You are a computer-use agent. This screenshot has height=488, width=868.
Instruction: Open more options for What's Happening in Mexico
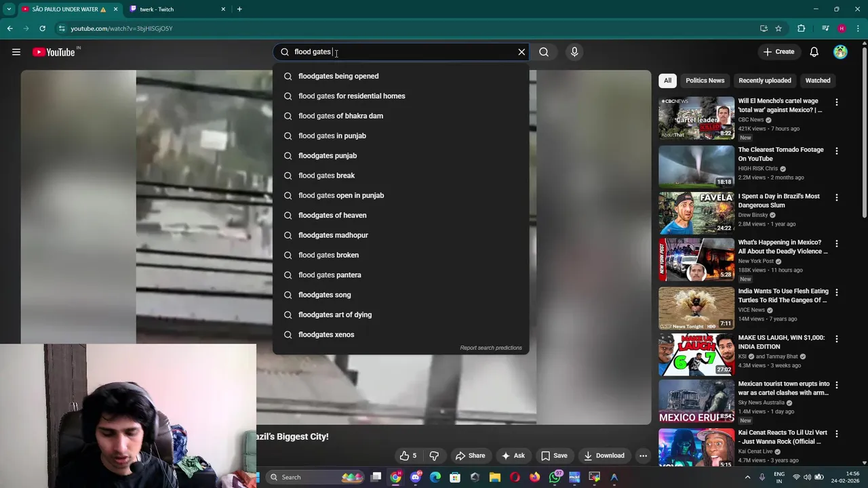click(836, 243)
